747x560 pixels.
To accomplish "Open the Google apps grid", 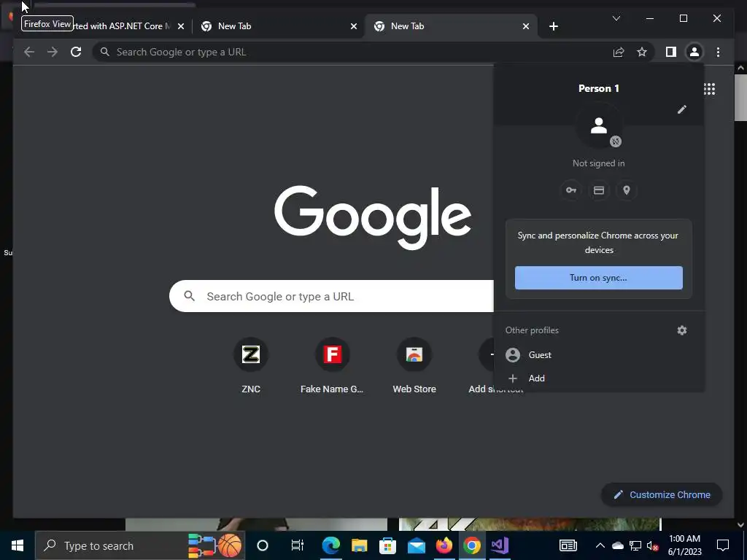I will [x=709, y=89].
